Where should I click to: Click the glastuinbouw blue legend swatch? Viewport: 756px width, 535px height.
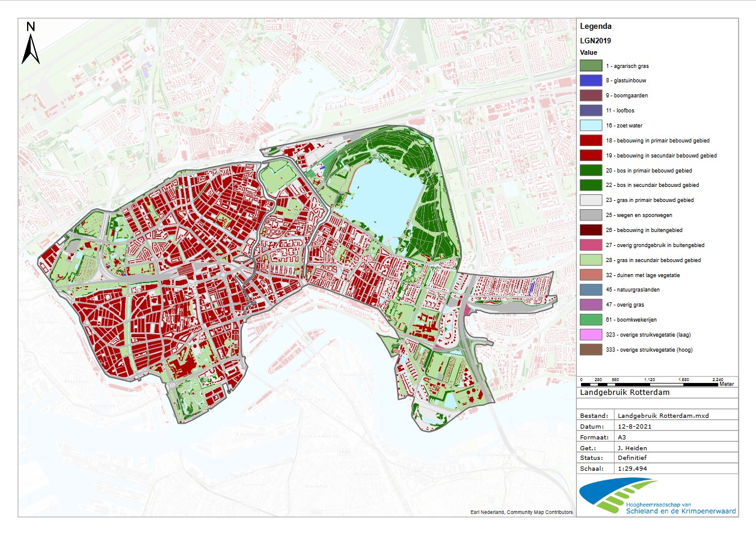click(591, 81)
